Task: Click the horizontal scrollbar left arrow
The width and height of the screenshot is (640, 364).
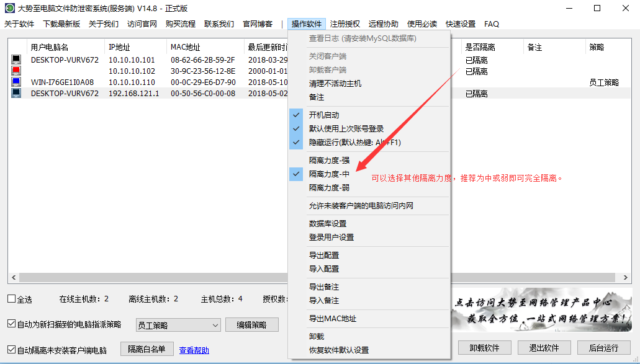Action: coord(13,278)
